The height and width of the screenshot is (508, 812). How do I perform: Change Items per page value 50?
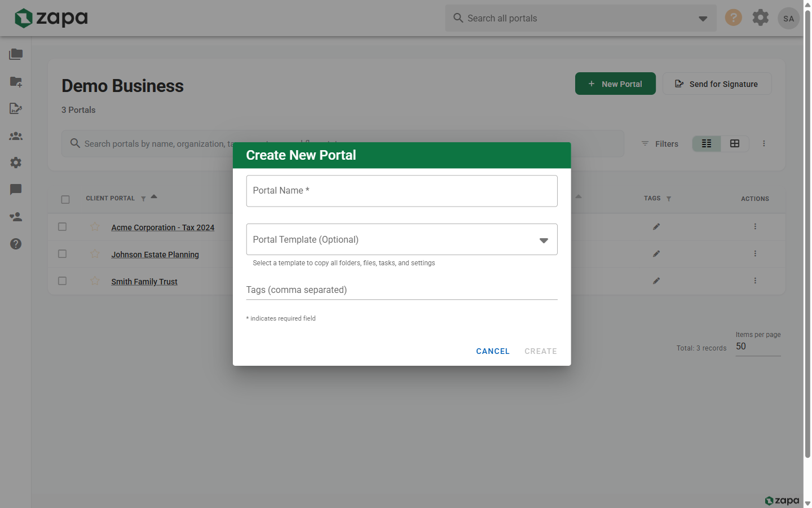(758, 347)
